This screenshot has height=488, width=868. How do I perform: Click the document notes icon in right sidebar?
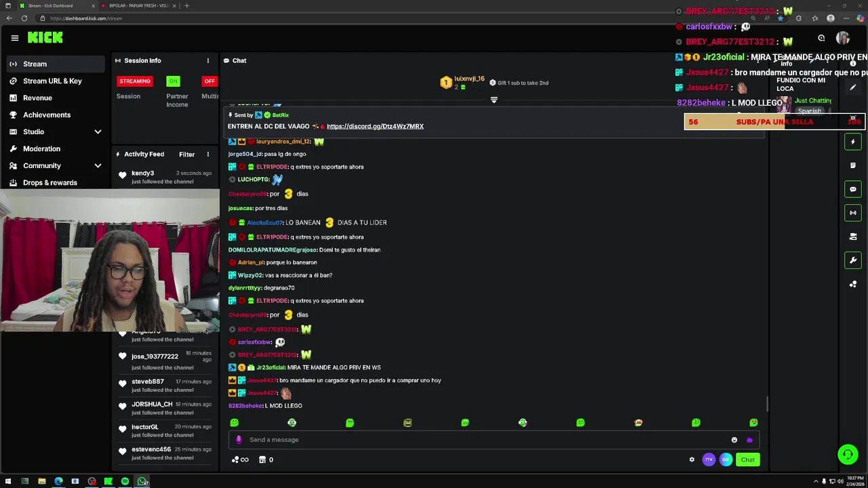click(853, 165)
